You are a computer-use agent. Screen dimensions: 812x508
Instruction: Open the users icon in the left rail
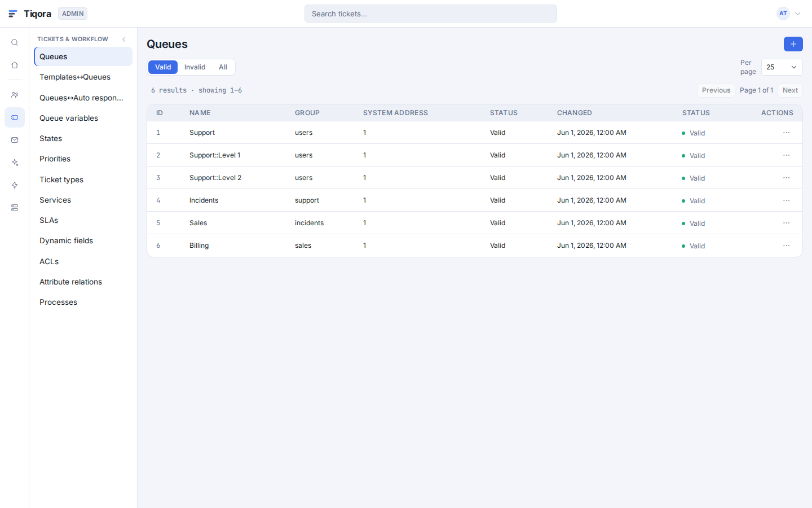tap(15, 95)
